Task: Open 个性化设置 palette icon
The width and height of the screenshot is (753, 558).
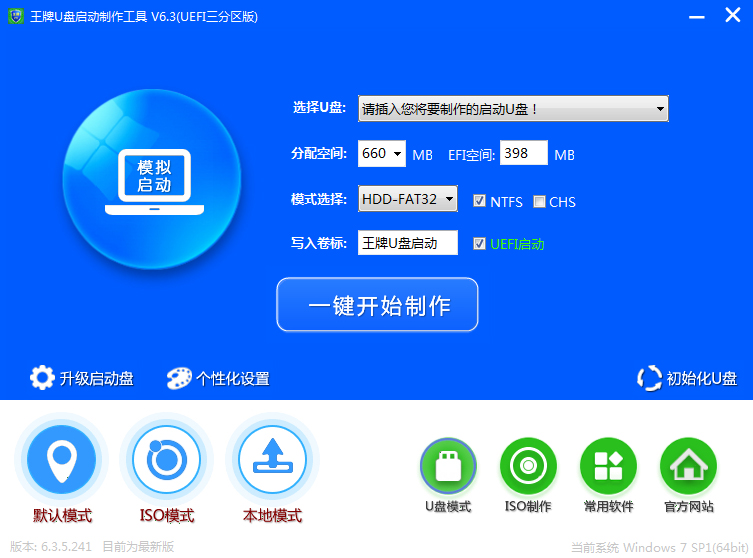Action: [180, 378]
